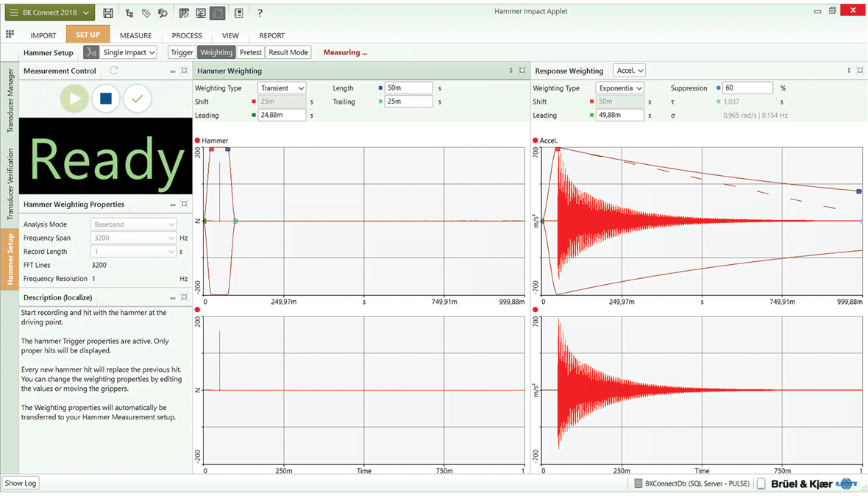Toggle the Weighting setup button

216,52
